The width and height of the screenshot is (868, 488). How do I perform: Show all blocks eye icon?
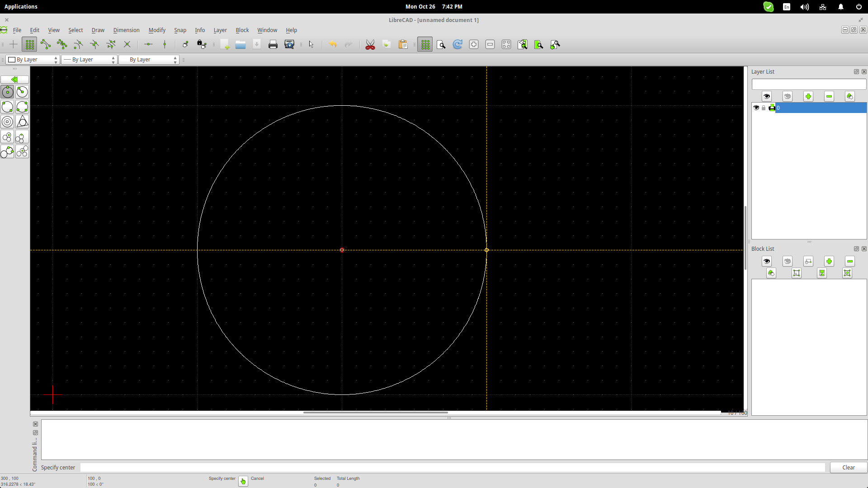(x=767, y=261)
